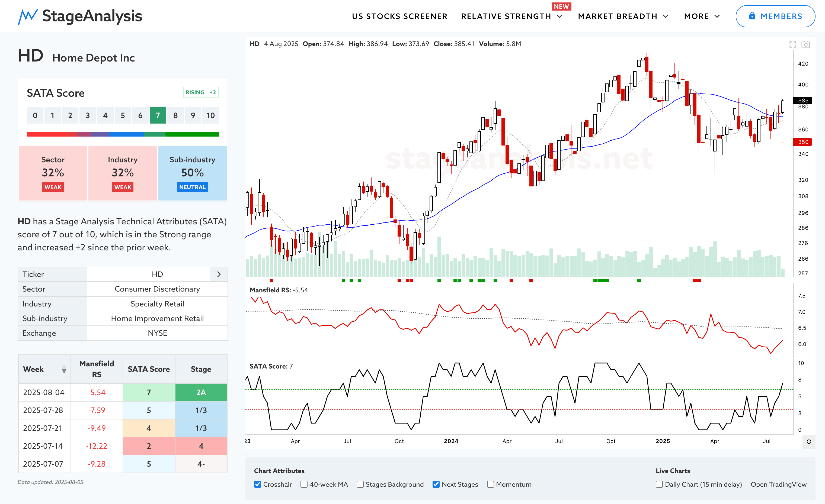The height and width of the screenshot is (504, 825).
Task: Click the 2025-08-04 week row
Action: [x=123, y=392]
